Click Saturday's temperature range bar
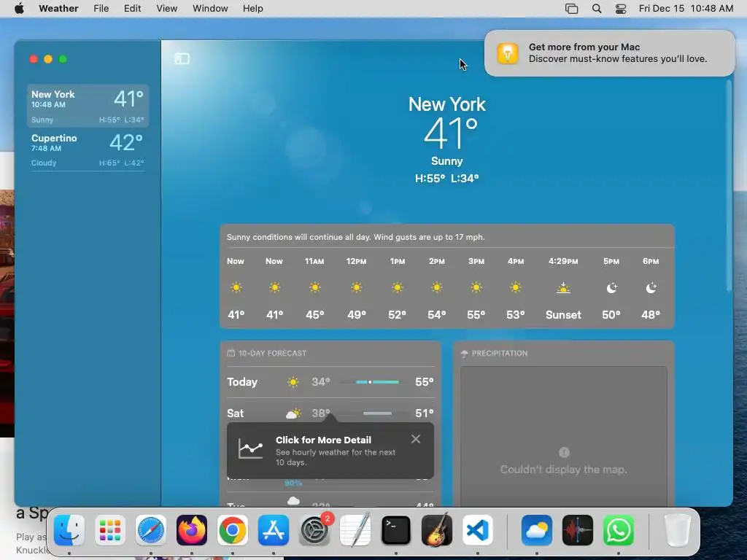The image size is (747, 560). [377, 413]
